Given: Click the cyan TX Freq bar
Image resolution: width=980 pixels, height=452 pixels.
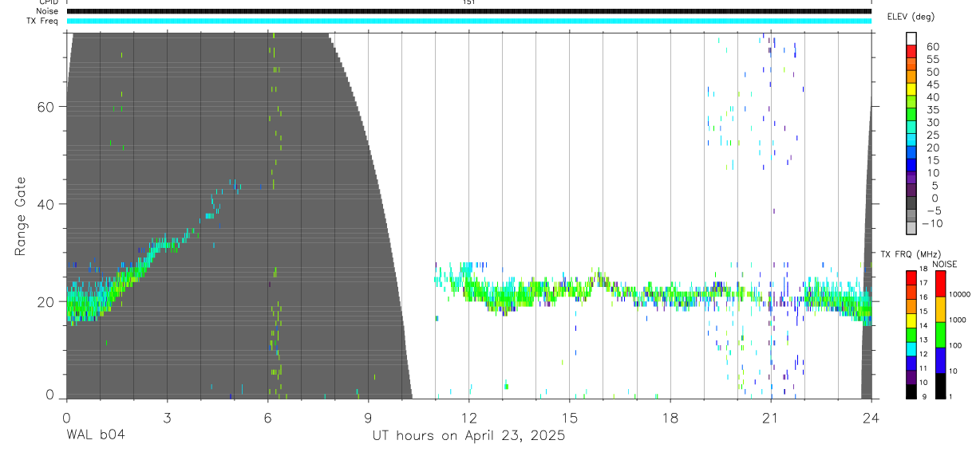Looking at the screenshot, I should [x=468, y=20].
